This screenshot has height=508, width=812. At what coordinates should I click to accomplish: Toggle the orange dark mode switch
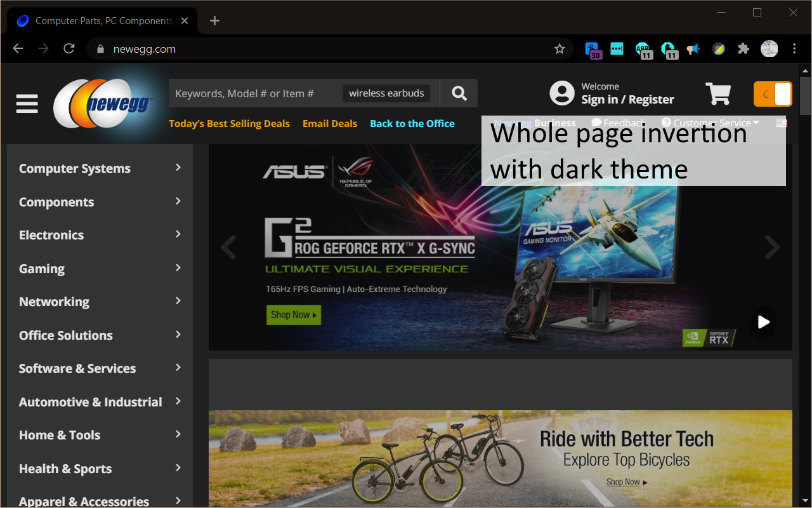[x=773, y=94]
